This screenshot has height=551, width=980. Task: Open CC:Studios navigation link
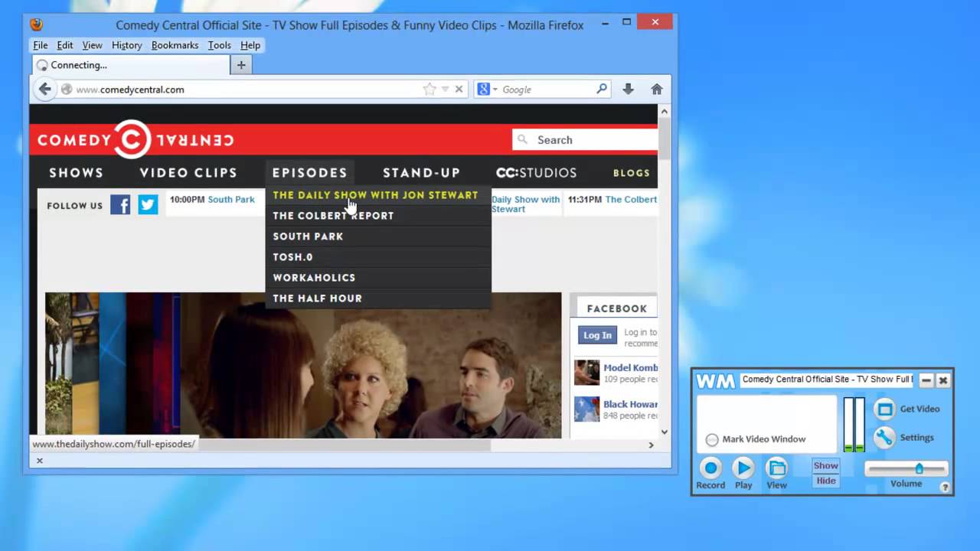click(536, 173)
